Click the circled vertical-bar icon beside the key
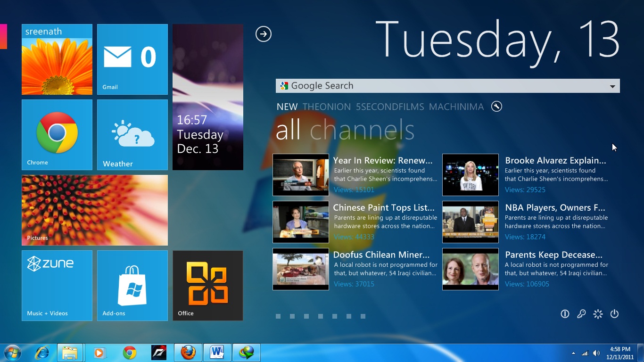This screenshot has width=644, height=362. coord(565,314)
